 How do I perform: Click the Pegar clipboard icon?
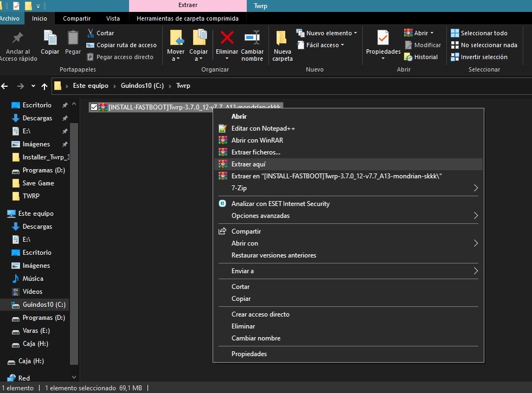[73, 38]
